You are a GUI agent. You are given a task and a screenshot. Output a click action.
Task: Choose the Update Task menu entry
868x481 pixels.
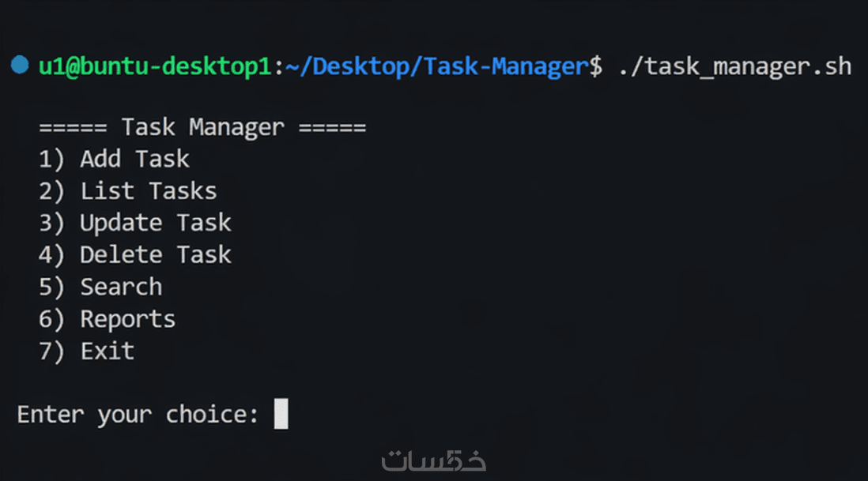pyautogui.click(x=155, y=223)
